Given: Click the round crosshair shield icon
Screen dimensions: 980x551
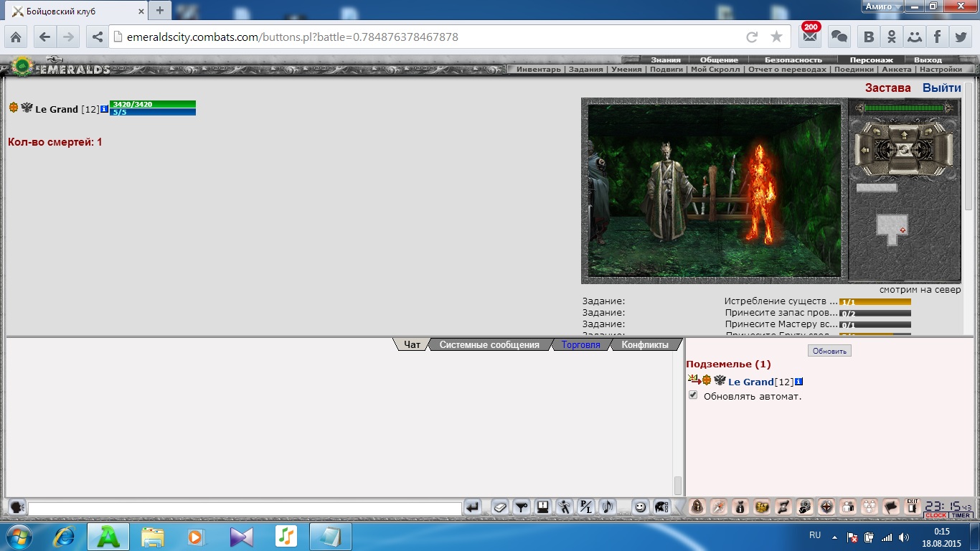Looking at the screenshot, I should pyautogui.click(x=826, y=507).
